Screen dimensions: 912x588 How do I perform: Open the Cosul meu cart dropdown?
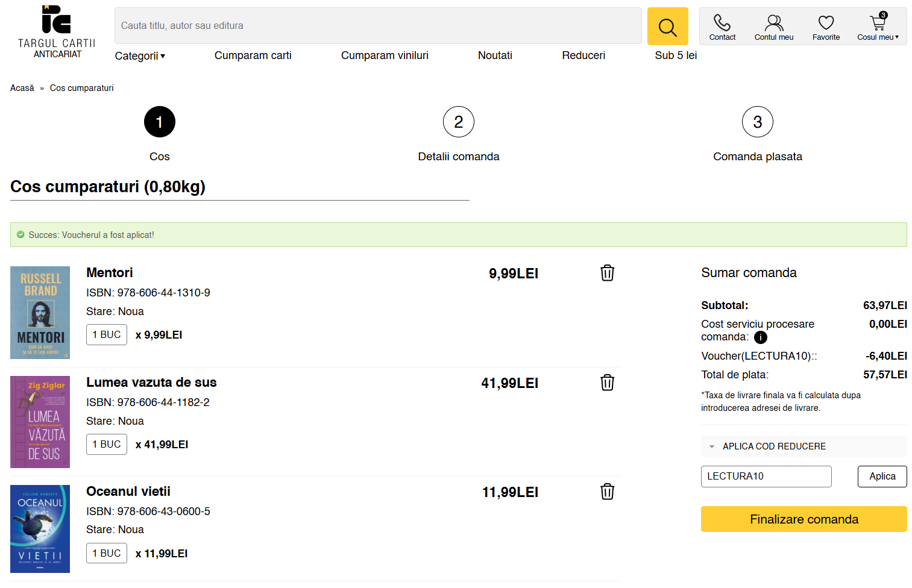(878, 28)
